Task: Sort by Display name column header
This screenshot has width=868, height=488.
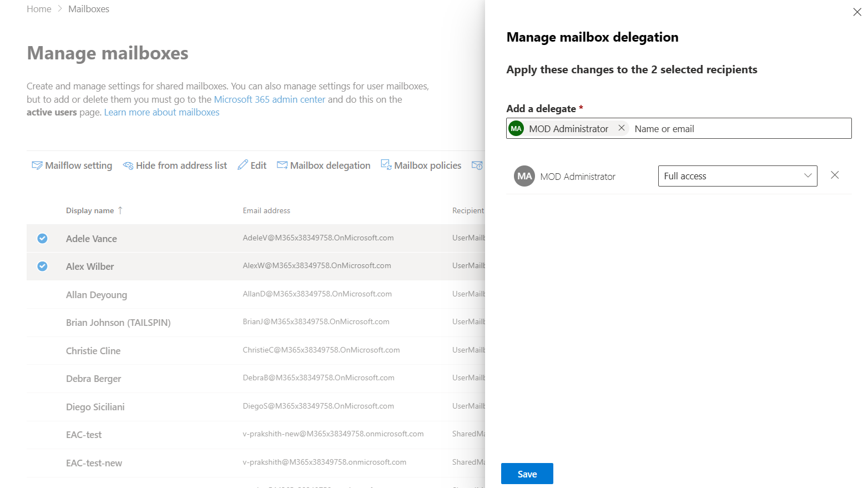Action: click(90, 211)
